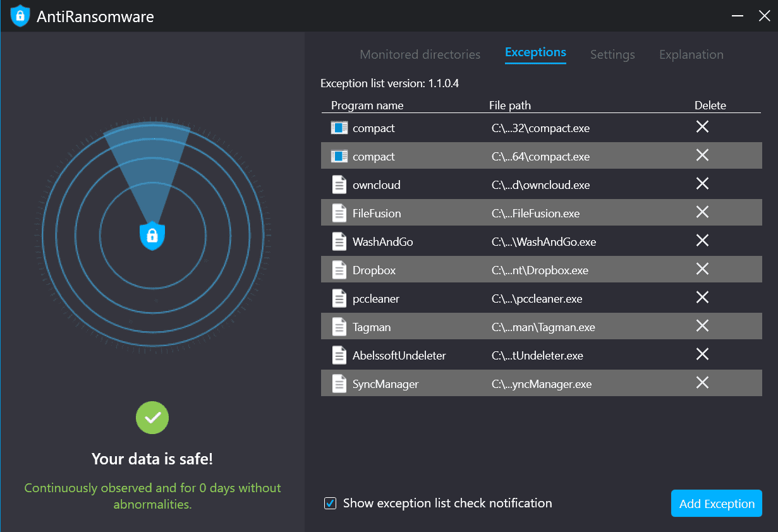The image size is (778, 532).
Task: Delete the AbelssoftUndeleter exception
Action: pos(702,354)
